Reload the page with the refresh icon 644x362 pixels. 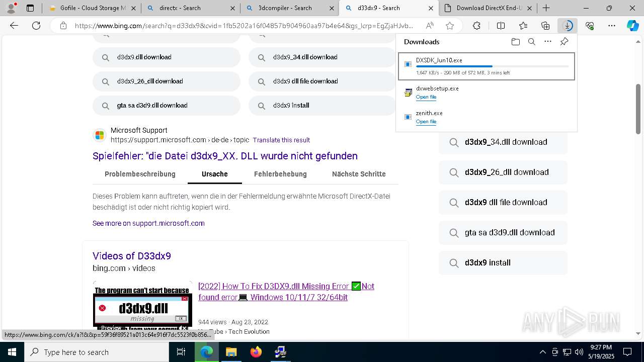[x=36, y=26]
